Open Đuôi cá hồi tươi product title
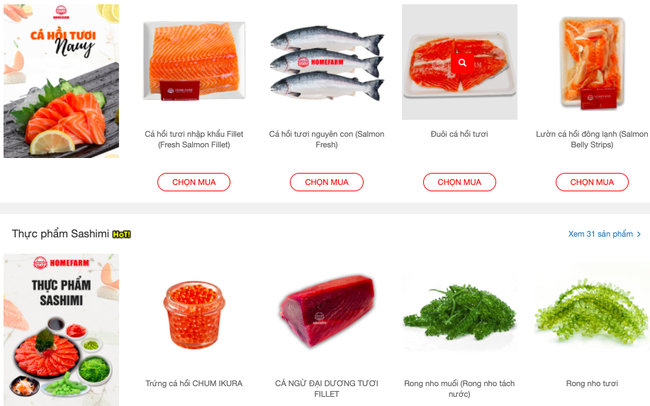The height and width of the screenshot is (406, 650). (459, 134)
